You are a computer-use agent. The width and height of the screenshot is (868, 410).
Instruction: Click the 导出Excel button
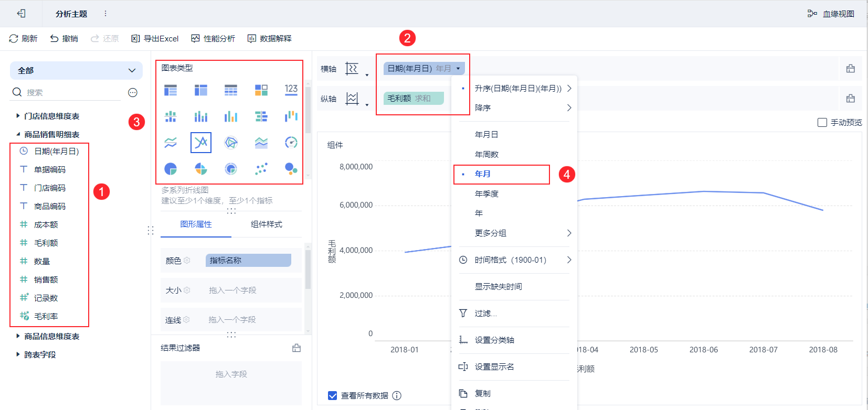(155, 38)
